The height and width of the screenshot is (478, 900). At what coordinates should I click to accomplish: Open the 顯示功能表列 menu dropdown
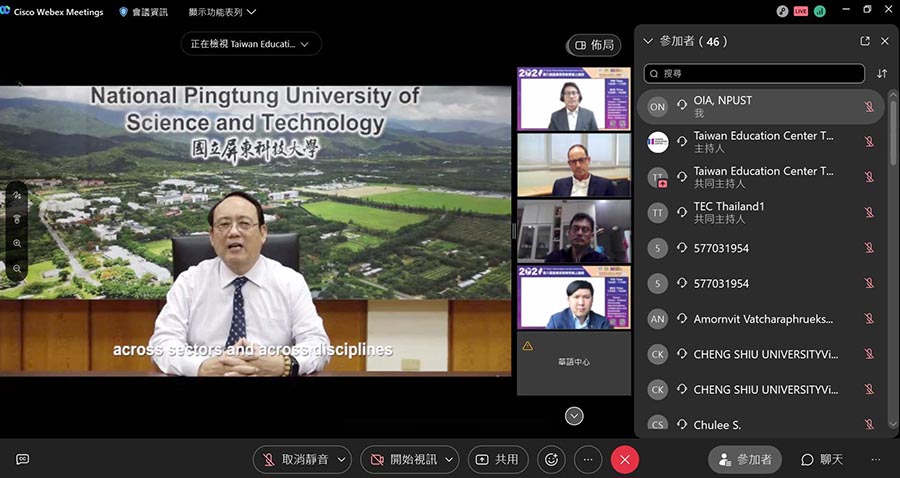coord(222,11)
